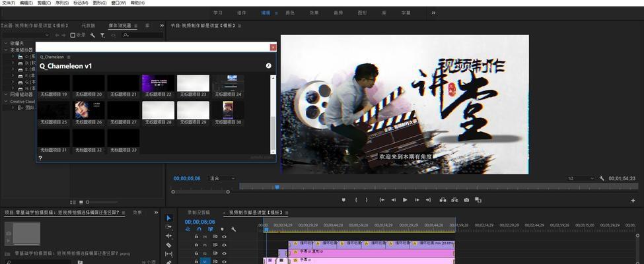Switch to the 颜色 workspace tab
644x264 pixels.
coord(290,13)
